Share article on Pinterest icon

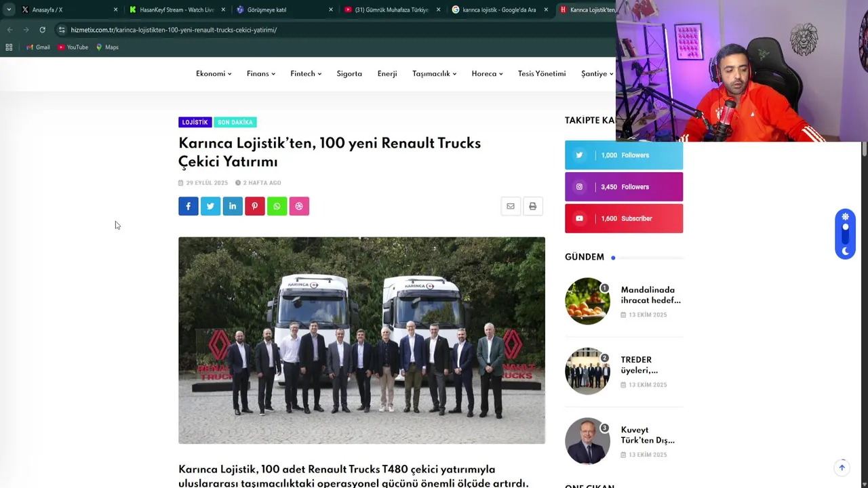click(255, 206)
